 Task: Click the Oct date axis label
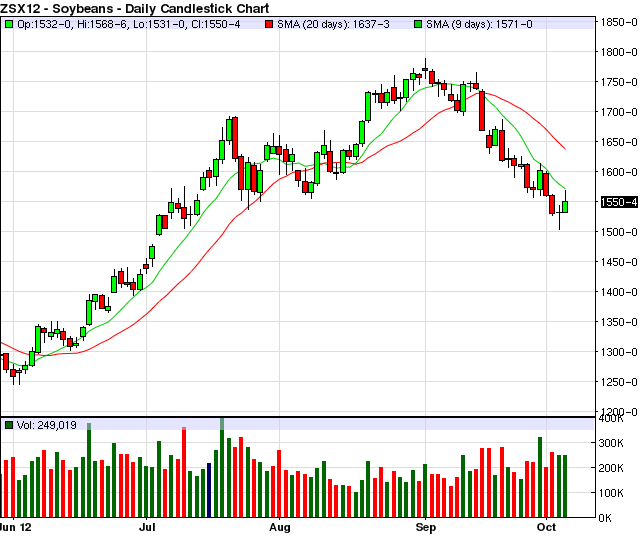[x=547, y=527]
